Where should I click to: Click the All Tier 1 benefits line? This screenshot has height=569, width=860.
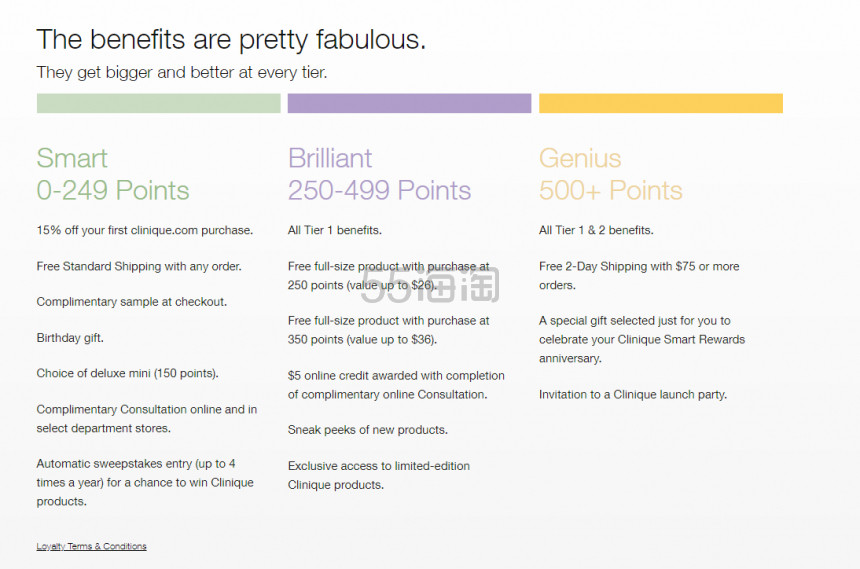tap(335, 230)
